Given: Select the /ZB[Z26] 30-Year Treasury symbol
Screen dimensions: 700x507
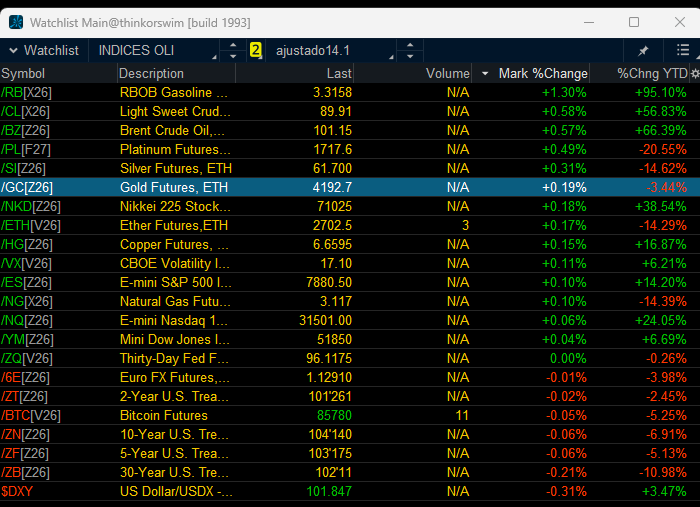Looking at the screenshot, I should click(x=25, y=472).
